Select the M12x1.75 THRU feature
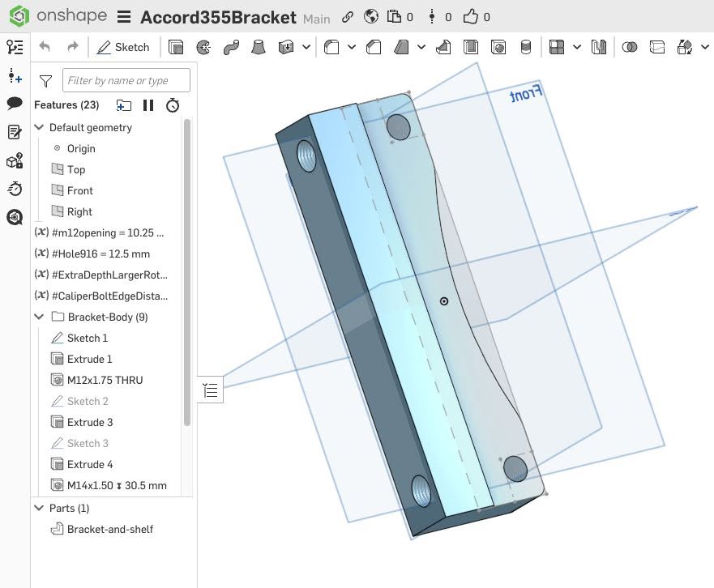The height and width of the screenshot is (588, 714). pos(105,380)
